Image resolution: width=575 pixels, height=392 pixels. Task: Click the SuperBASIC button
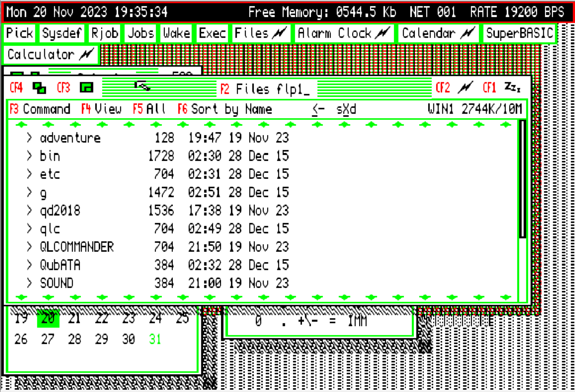point(519,33)
